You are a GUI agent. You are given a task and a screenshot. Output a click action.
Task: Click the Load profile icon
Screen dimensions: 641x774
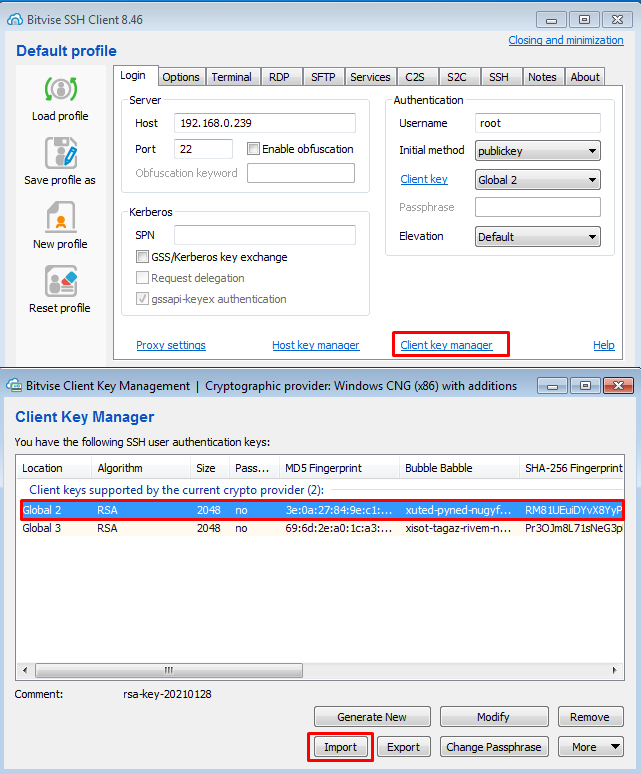tap(61, 89)
